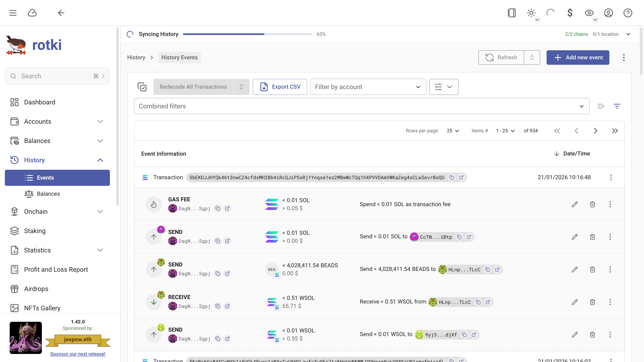Click Add new event button

(578, 58)
